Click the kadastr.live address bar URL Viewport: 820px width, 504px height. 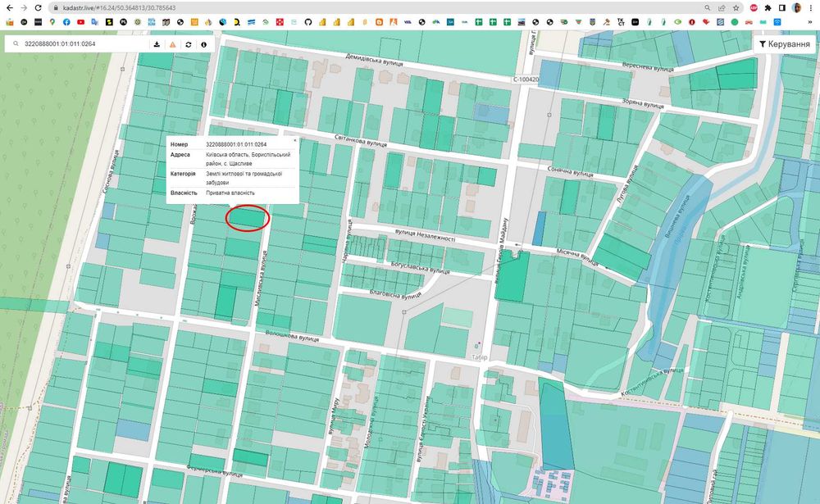119,7
